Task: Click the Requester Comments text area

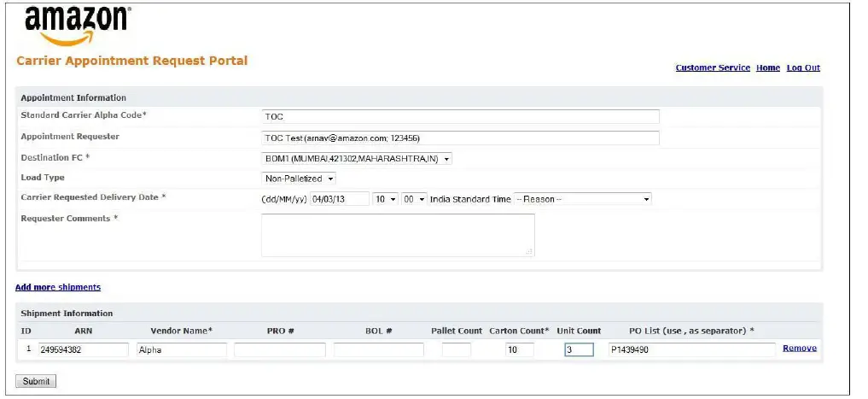Action: (398, 235)
